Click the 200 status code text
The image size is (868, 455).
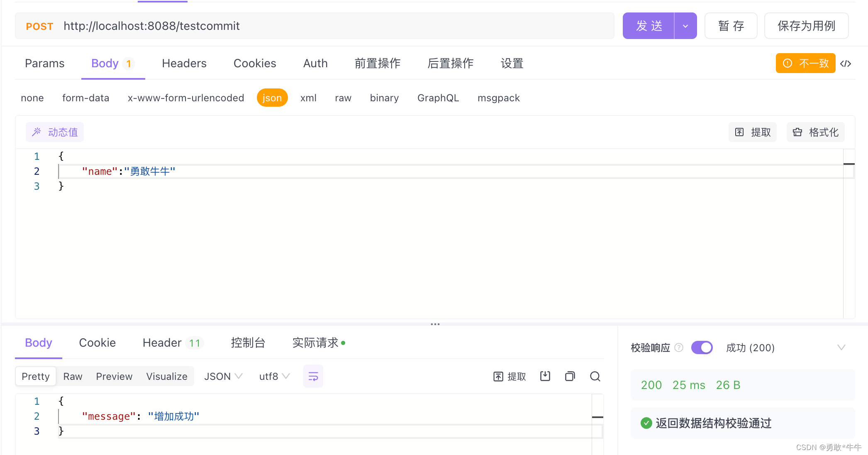tap(651, 385)
